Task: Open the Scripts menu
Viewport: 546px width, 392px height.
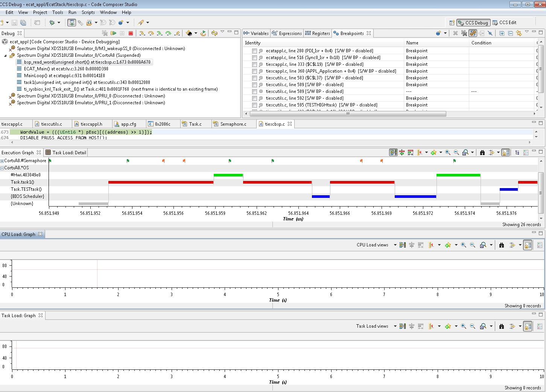Action: [88, 12]
